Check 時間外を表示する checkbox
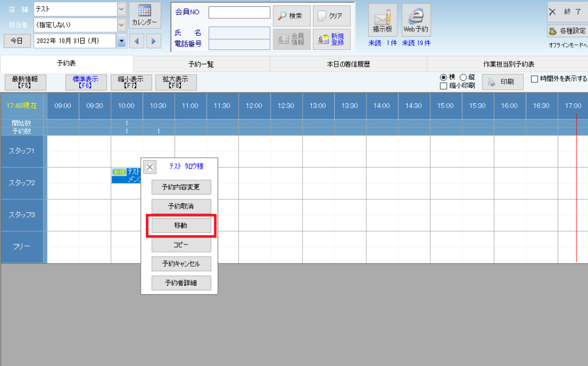This screenshot has width=588, height=366. [x=535, y=79]
